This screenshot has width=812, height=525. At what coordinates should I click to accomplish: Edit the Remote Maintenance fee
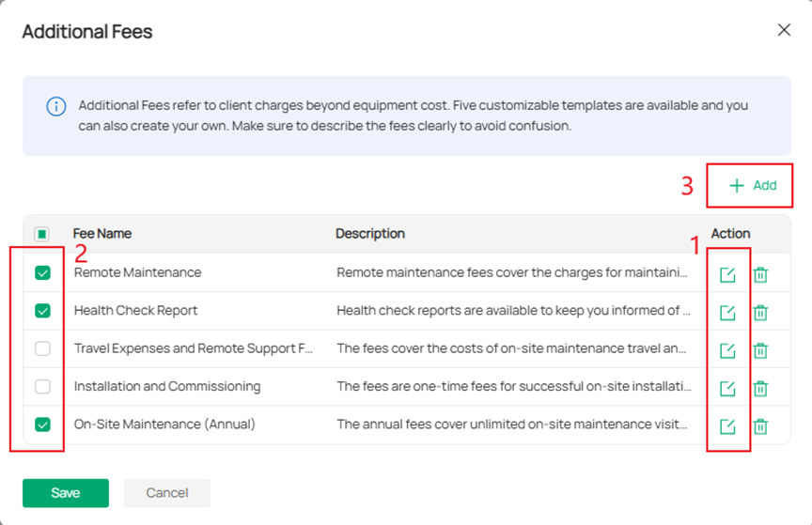tap(727, 274)
